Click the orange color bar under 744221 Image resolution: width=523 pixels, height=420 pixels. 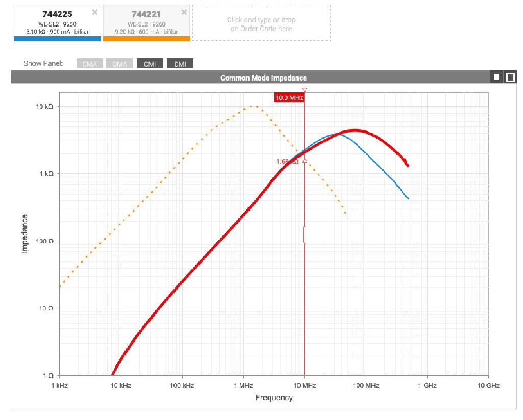(146, 38)
